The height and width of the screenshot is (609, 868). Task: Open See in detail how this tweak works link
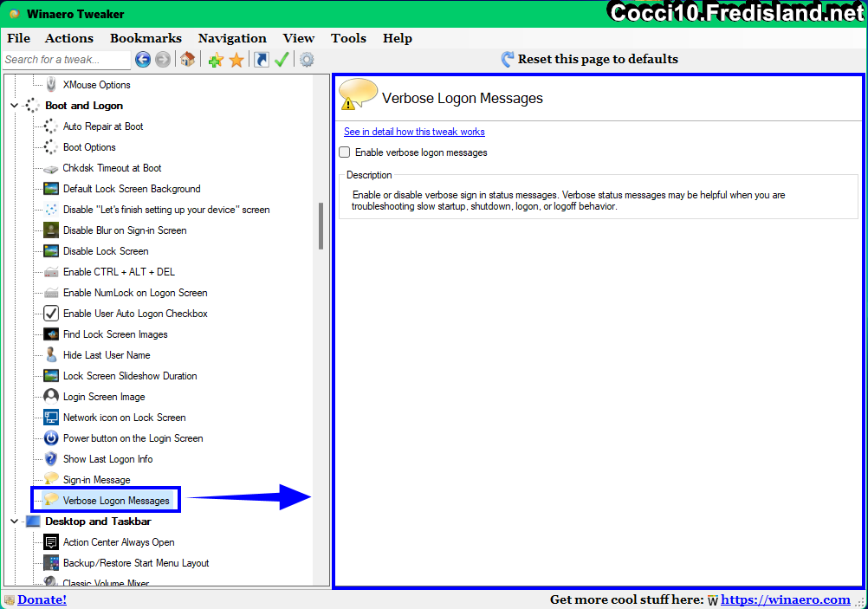click(x=414, y=132)
